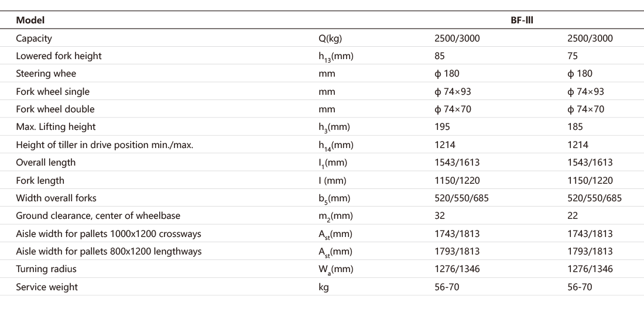The height and width of the screenshot is (330, 644).
Task: Select the Service weight row label
Action: point(47,287)
